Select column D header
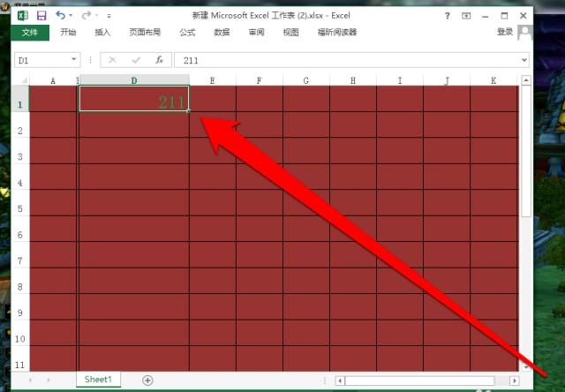565x392 pixels. pyautogui.click(x=134, y=80)
